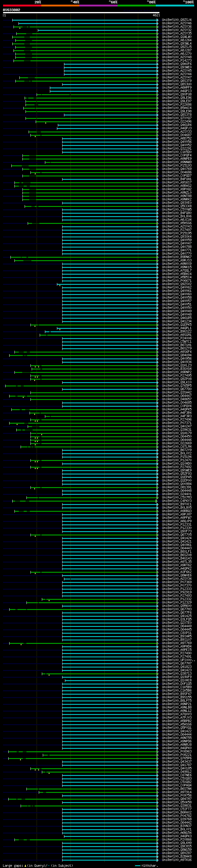Open hit UniRef100_A2SY46

[x=177, y=23]
